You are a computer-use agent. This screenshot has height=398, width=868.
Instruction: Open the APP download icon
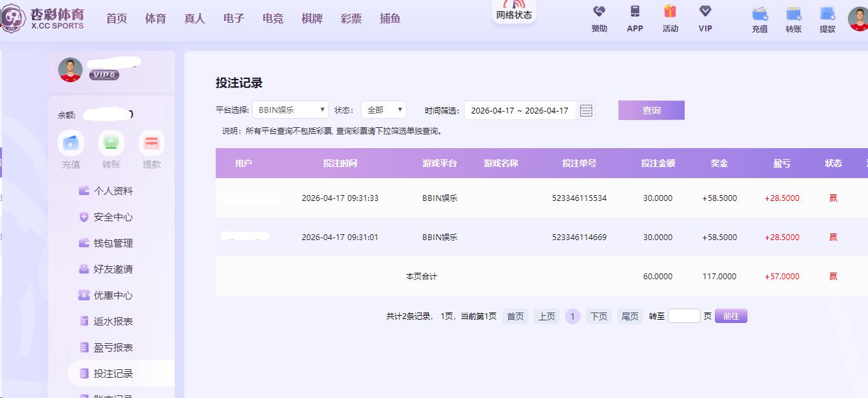pyautogui.click(x=635, y=12)
